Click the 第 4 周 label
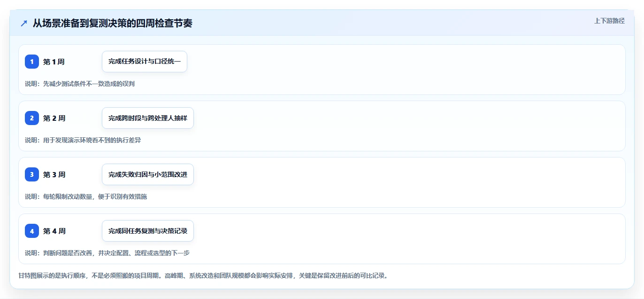This screenshot has height=299, width=644. click(54, 231)
